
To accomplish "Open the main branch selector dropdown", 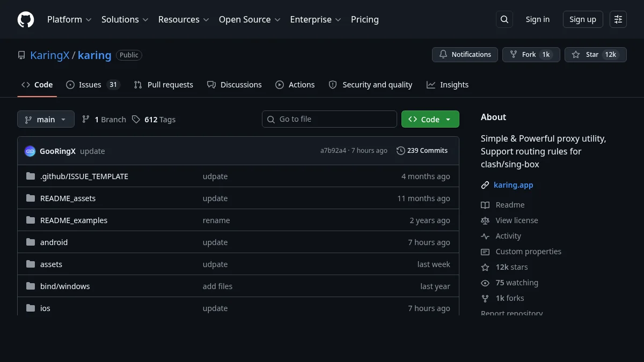I will 46,119.
